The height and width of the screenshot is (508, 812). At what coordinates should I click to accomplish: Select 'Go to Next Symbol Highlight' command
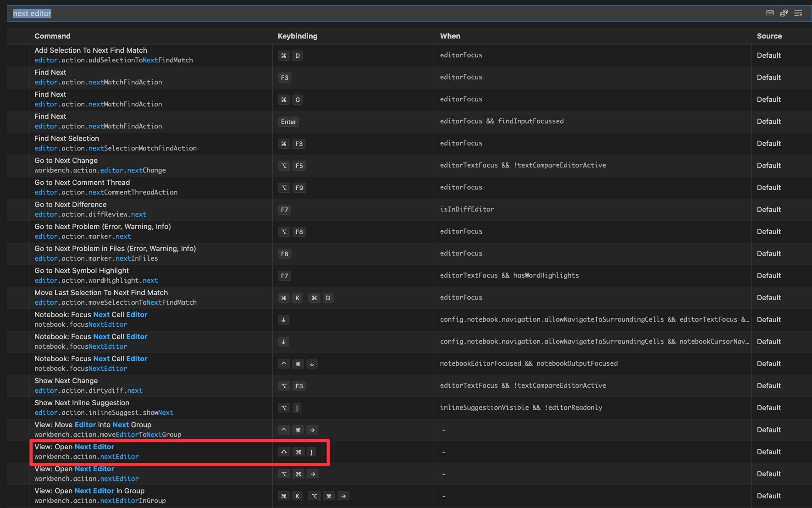(x=82, y=270)
